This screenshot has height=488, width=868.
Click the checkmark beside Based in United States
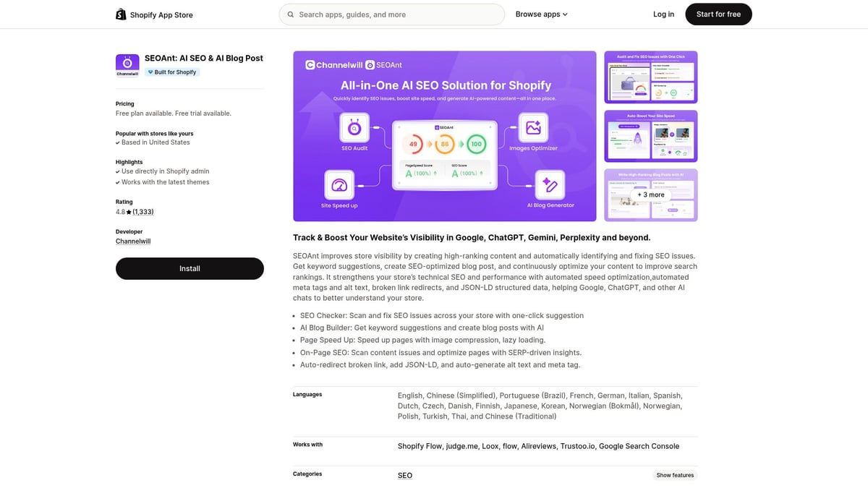point(118,142)
